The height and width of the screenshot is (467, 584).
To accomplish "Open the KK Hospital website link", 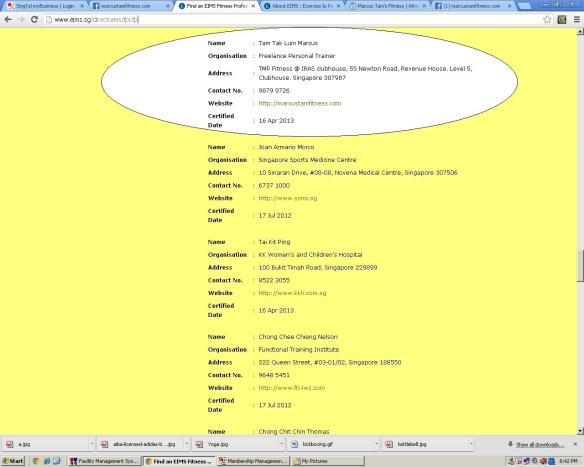I will tap(292, 293).
